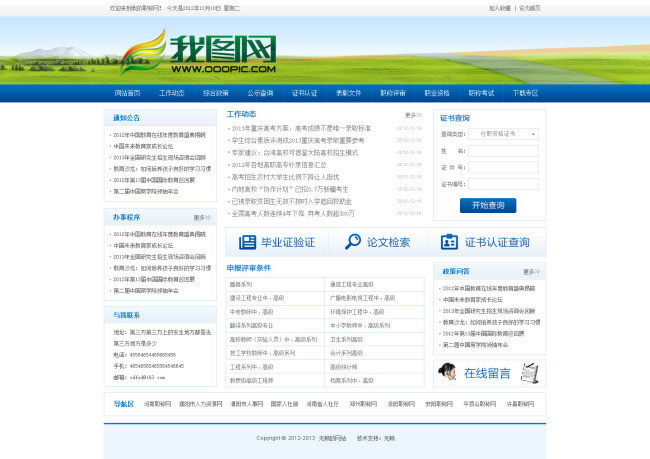Open 第二届中国商学院领袖年会 in 政策问答 panel
650x459 pixels.
pos(475,345)
